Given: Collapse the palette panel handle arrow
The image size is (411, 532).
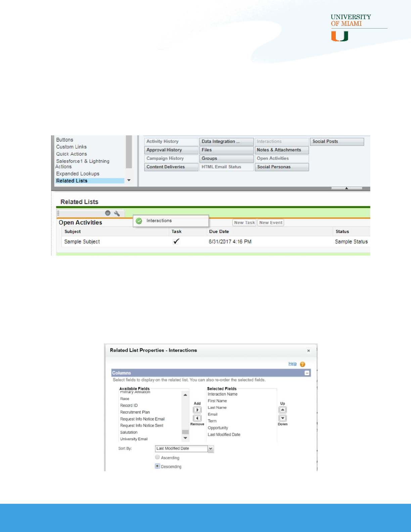Looking at the screenshot, I should click(x=347, y=188).
